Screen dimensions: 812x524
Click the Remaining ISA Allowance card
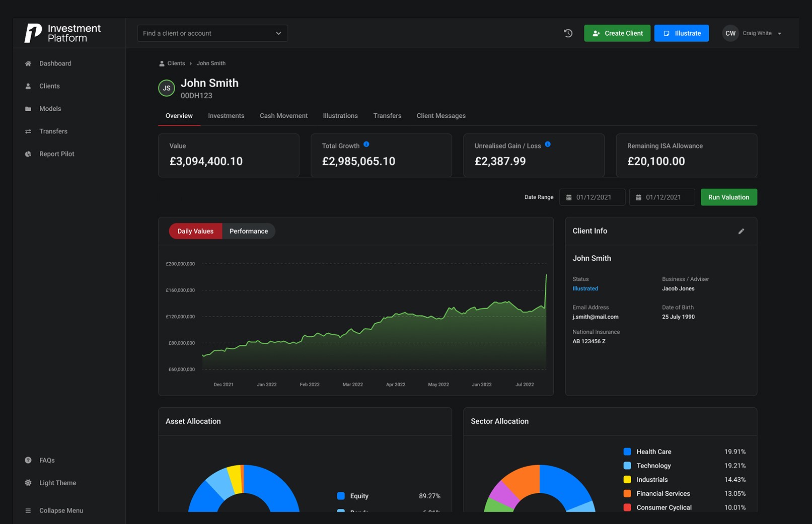(687, 155)
